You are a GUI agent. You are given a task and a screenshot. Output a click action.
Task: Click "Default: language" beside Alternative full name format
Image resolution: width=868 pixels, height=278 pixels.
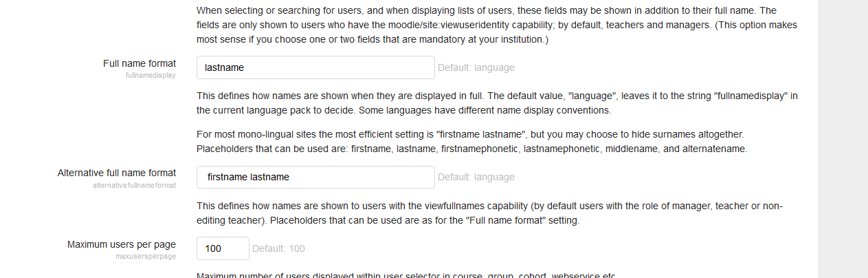(x=476, y=177)
